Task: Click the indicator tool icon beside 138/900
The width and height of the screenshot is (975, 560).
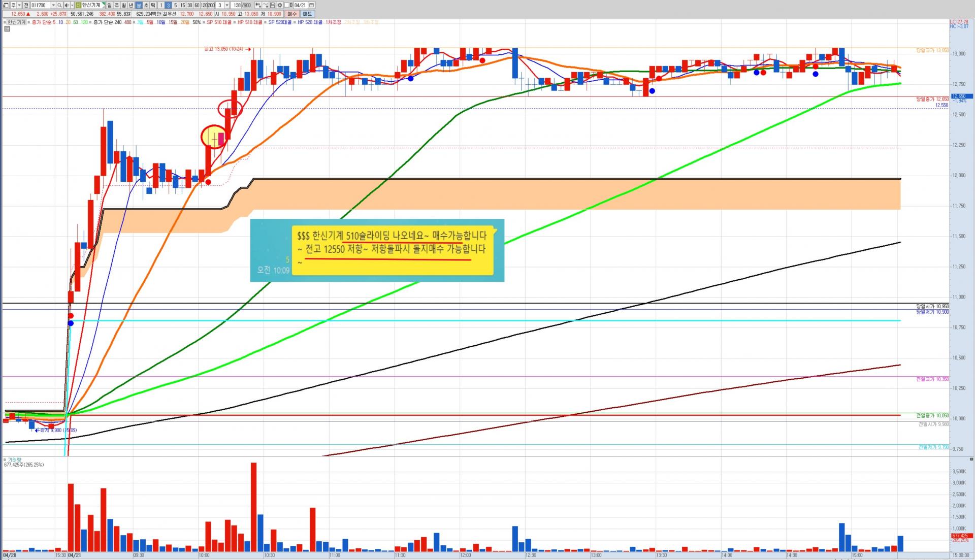Action: point(258,5)
